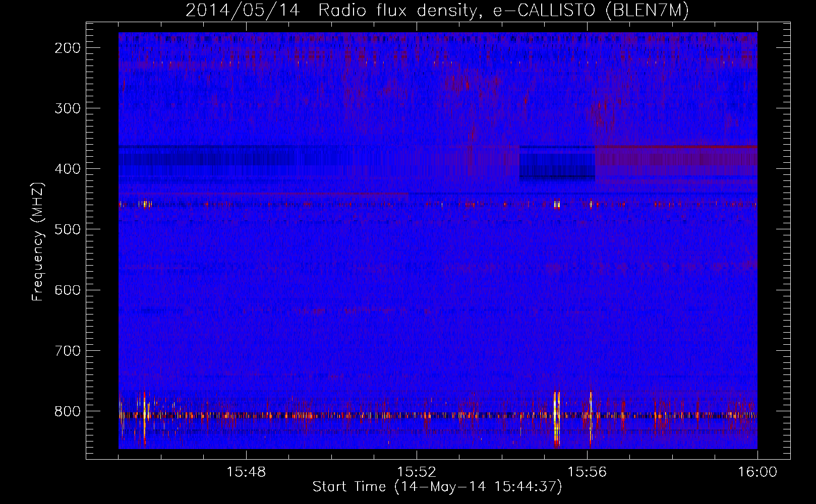Click the 15:48 time tick label

246,472
